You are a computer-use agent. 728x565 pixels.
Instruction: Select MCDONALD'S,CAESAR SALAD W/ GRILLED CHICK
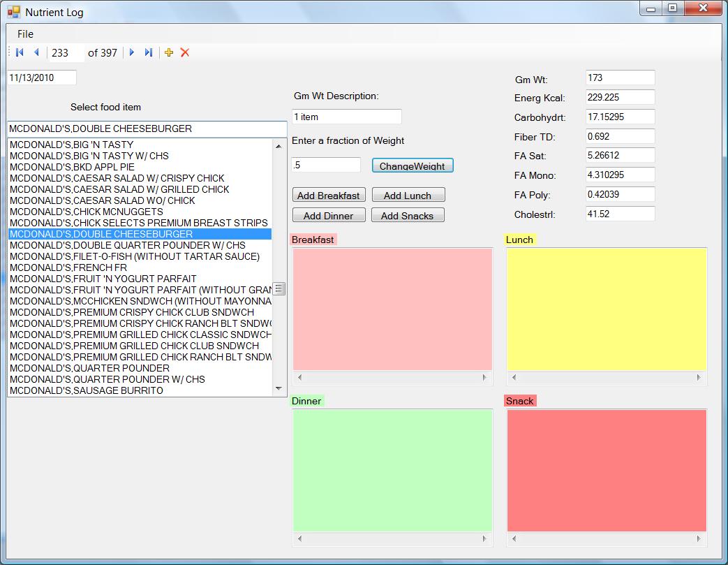[140, 189]
